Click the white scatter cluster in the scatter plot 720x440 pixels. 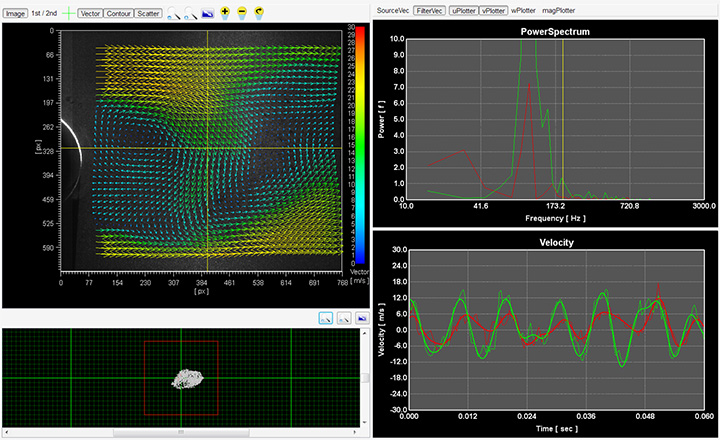[187, 379]
